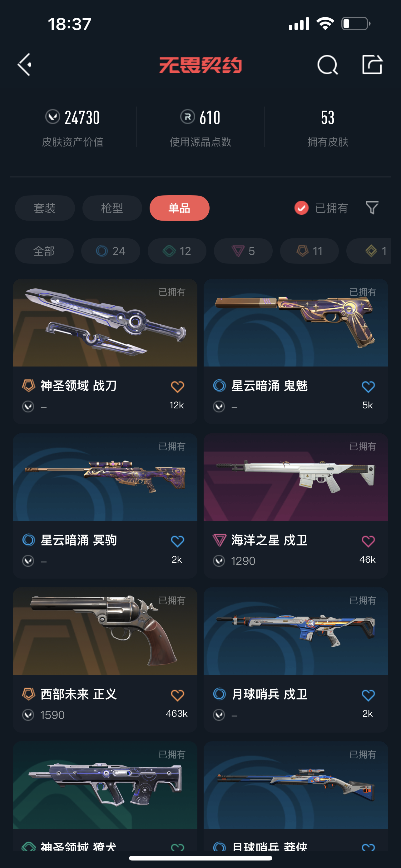The width and height of the screenshot is (401, 868).
Task: Toggle the 已拥有 owned-only checkbox
Action: tap(301, 208)
